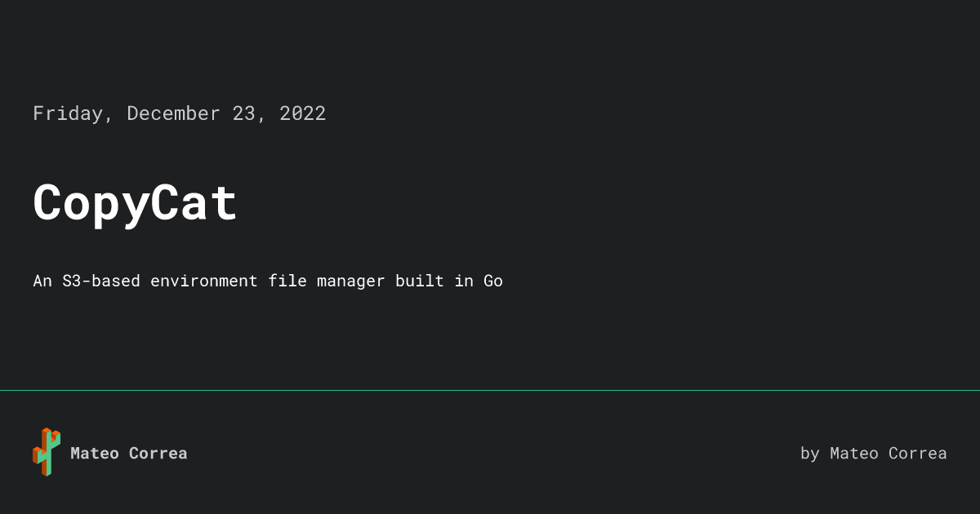Image resolution: width=980 pixels, height=514 pixels.
Task: Open the CopyCat title heading
Action: (x=135, y=203)
